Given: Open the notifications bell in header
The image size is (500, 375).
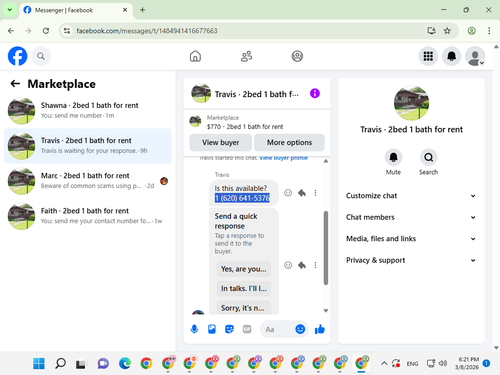Looking at the screenshot, I should [x=452, y=56].
